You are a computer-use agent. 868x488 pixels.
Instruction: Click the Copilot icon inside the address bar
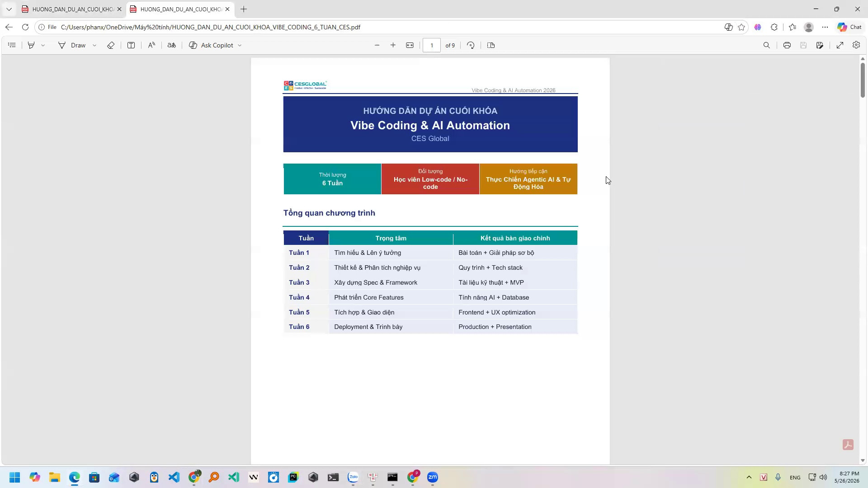[x=728, y=27]
